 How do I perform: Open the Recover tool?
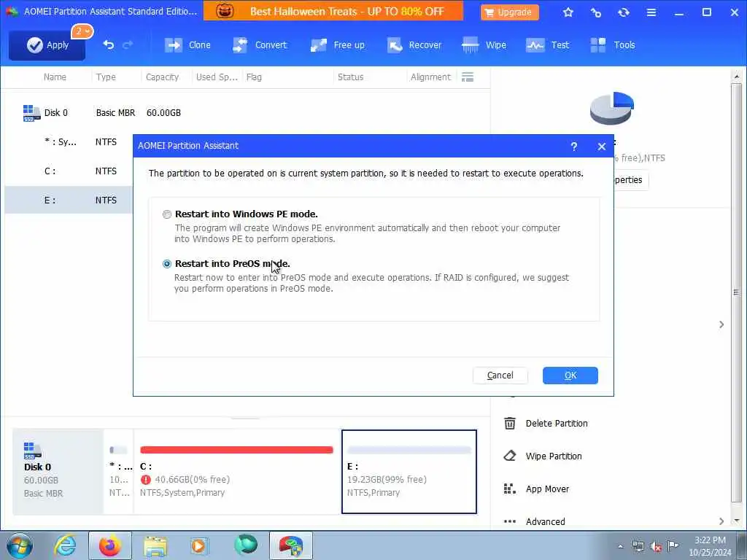click(x=414, y=44)
